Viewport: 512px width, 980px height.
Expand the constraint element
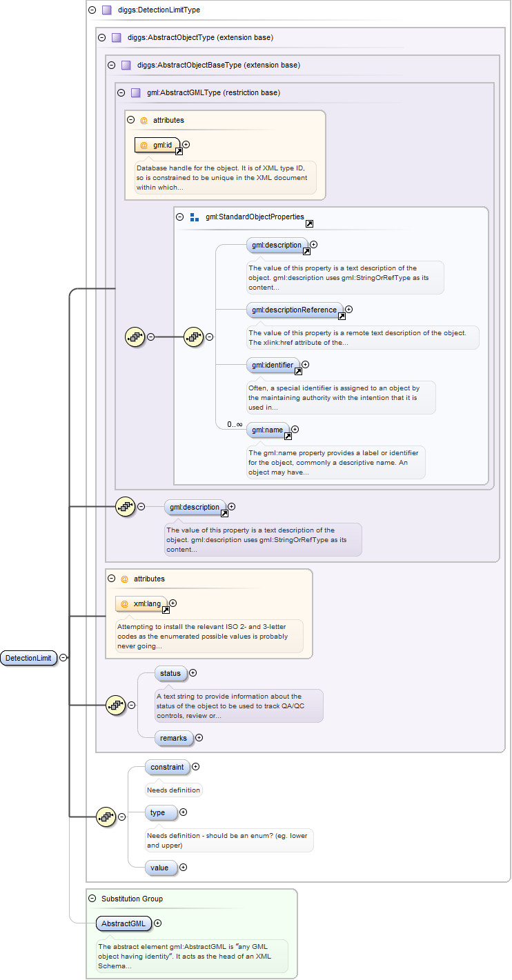pos(195,766)
